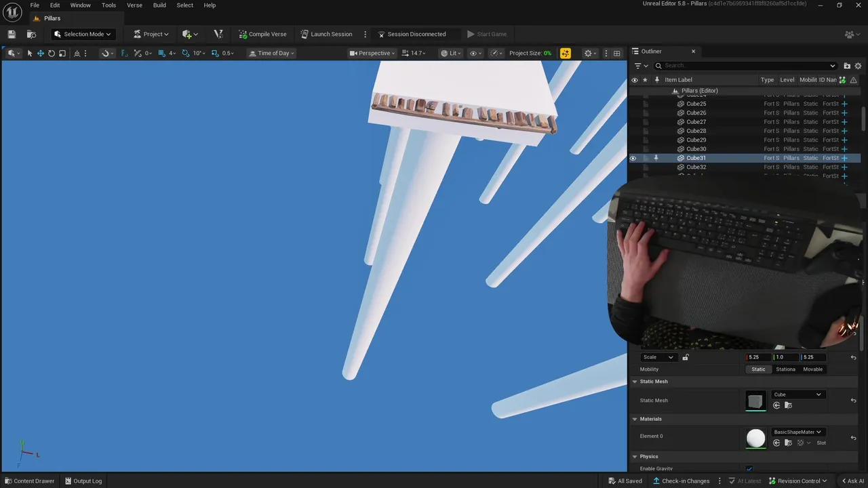Collapse the Static Mesh section
The image size is (868, 488).
(x=635, y=382)
